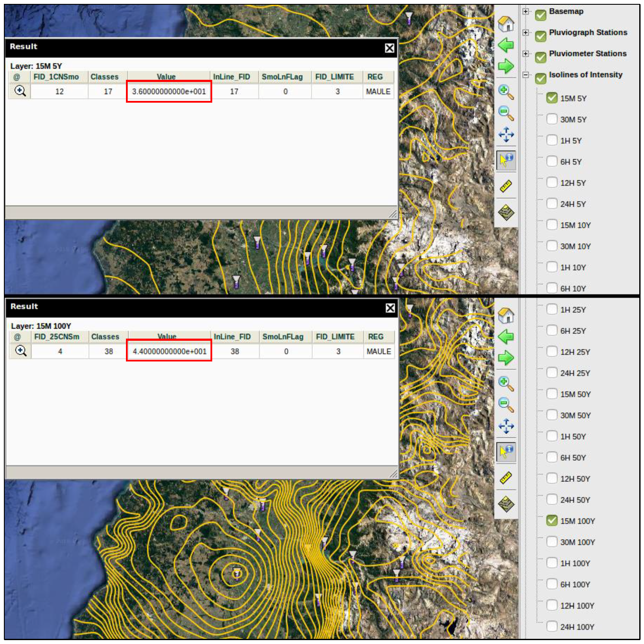Click the home icon in upper map toolbar

506,24
